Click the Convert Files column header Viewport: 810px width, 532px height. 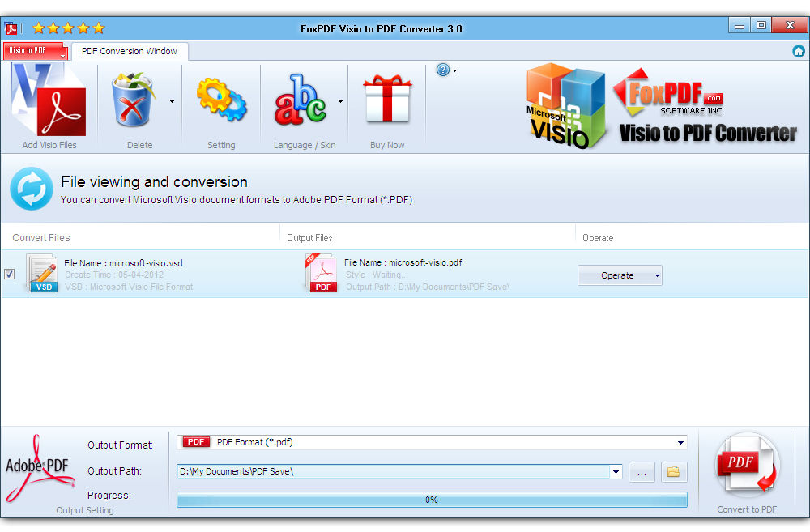pyautogui.click(x=41, y=237)
